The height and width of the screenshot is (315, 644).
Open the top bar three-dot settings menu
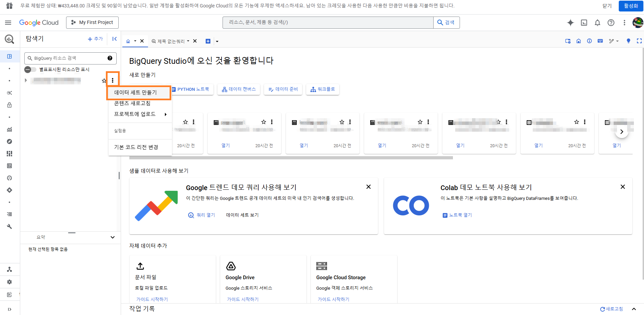click(624, 23)
